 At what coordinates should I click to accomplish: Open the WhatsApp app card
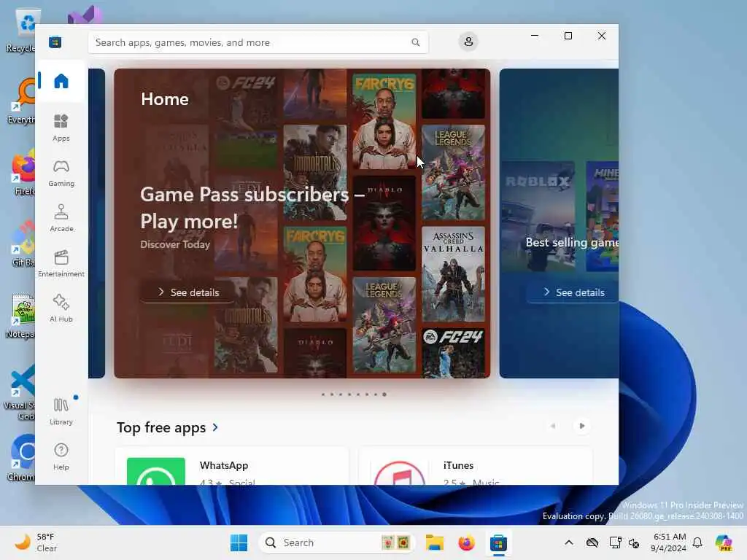[232, 466]
